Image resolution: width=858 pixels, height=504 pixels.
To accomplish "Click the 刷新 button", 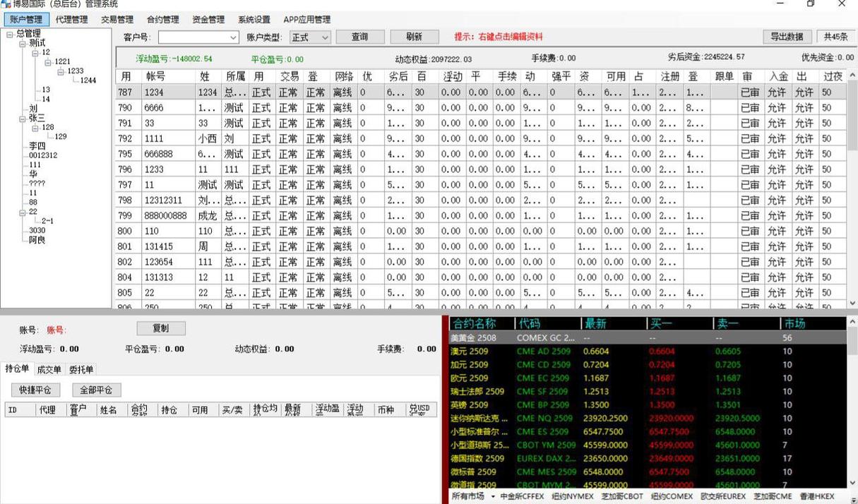I will (414, 37).
